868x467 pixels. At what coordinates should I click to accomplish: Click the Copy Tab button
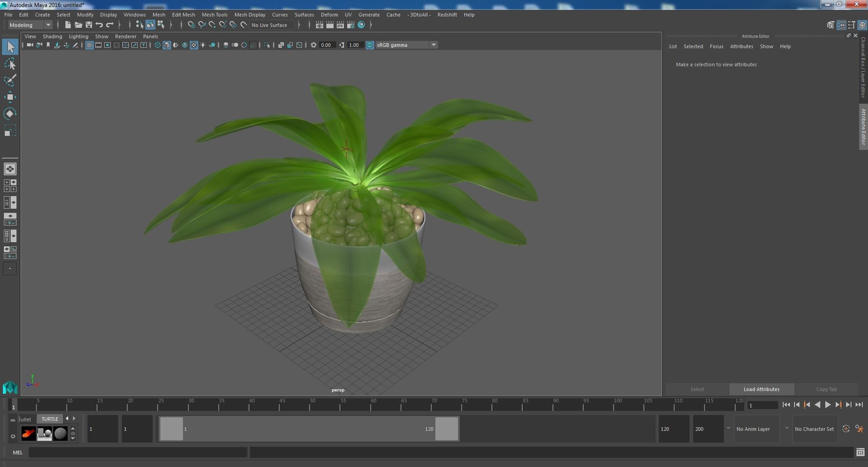[x=826, y=389]
